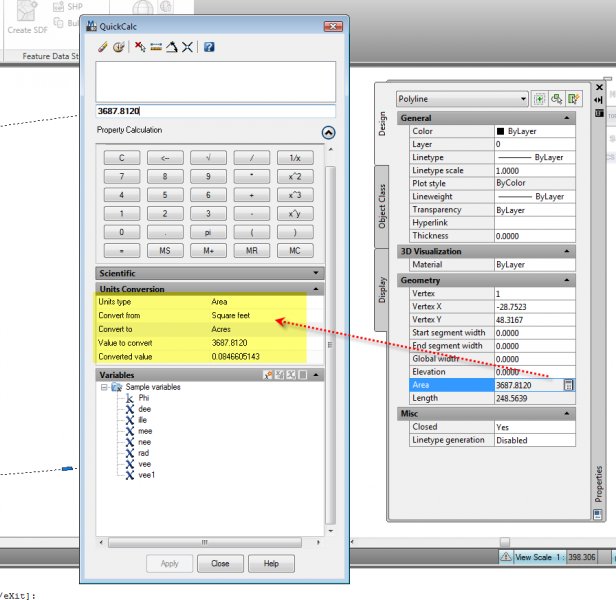
Task: Click the 7 key on keypad
Action: coord(122,176)
